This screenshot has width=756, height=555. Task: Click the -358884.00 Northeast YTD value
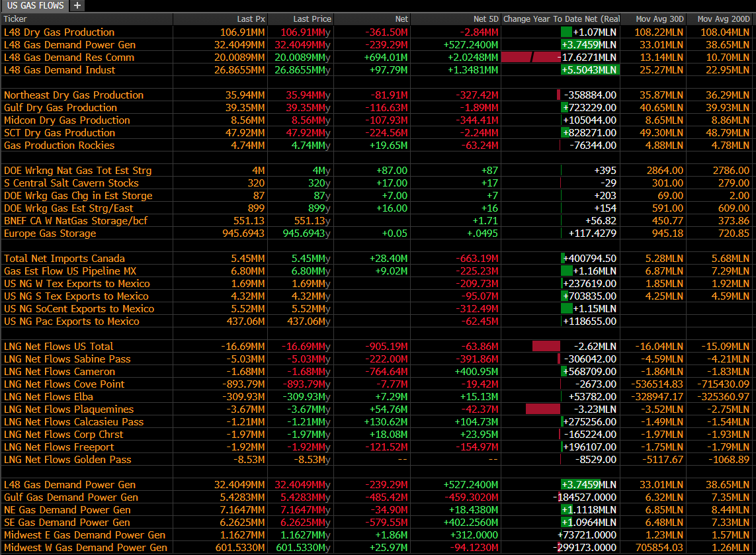pos(590,95)
